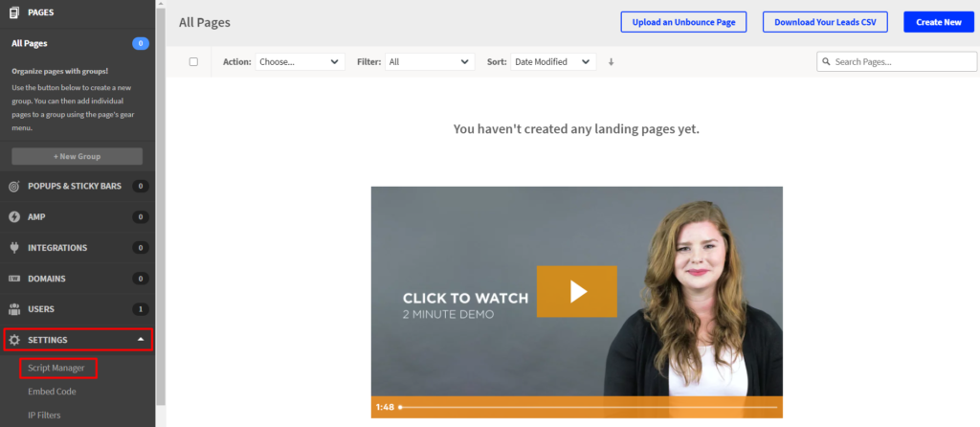Click the video time label 1:48
This screenshot has width=980, height=427.
click(385, 407)
